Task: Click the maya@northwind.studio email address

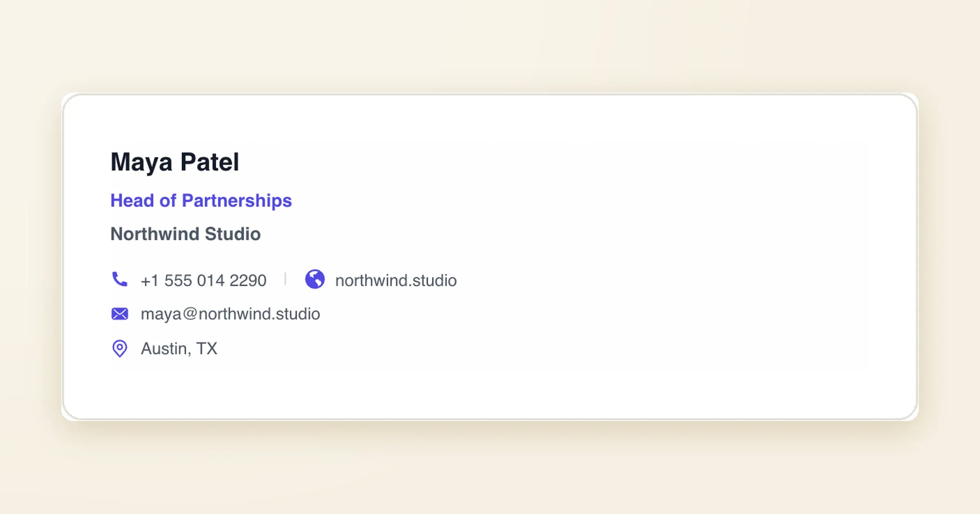Action: [x=230, y=314]
